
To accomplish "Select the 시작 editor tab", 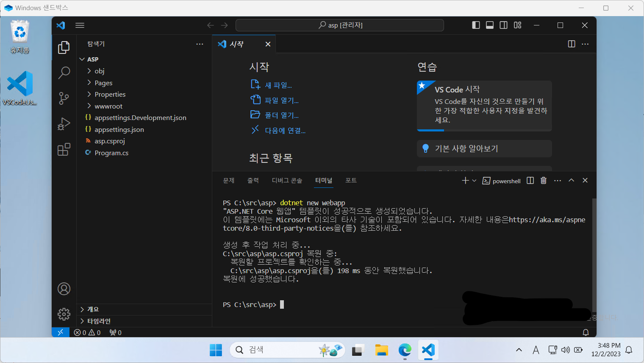I will pos(244,44).
